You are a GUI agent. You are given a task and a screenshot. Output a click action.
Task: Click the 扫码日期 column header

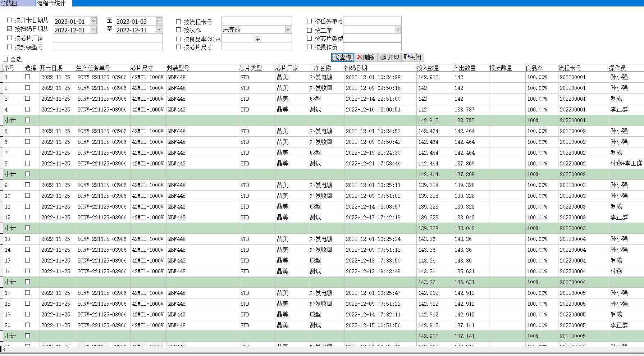tap(356, 68)
